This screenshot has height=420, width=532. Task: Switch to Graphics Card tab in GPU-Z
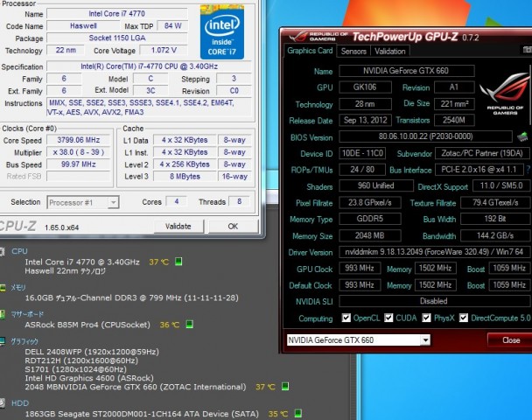(310, 51)
